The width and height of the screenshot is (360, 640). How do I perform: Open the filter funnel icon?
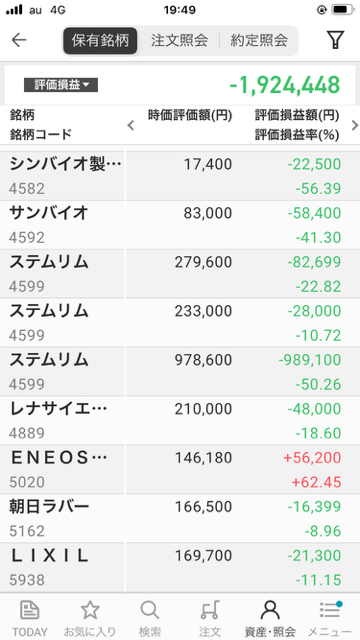pos(335,40)
